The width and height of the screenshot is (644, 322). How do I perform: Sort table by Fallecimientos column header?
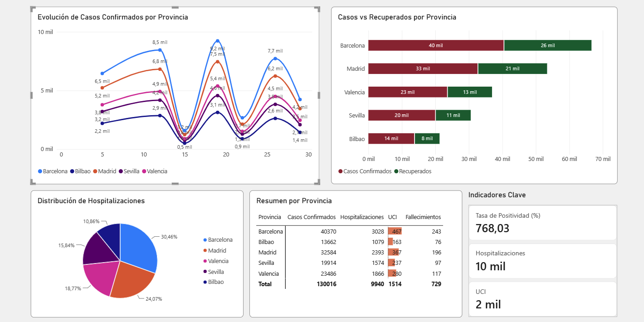(x=423, y=217)
